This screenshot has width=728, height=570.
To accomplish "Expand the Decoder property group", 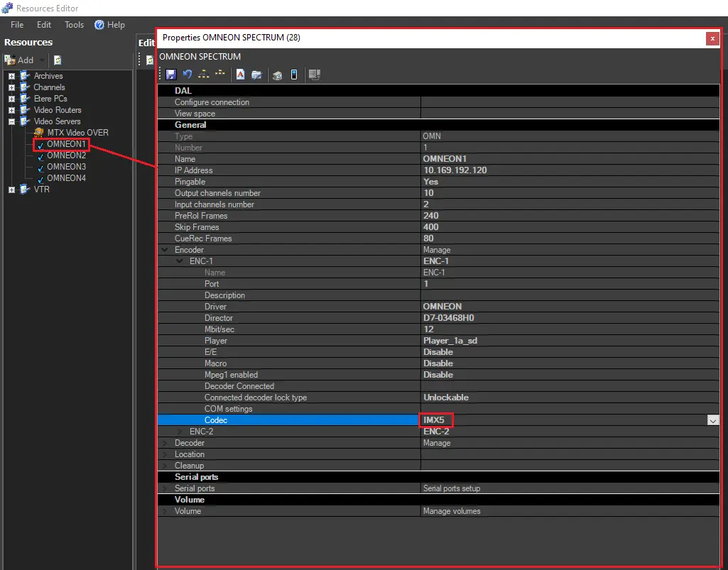I will [x=165, y=443].
